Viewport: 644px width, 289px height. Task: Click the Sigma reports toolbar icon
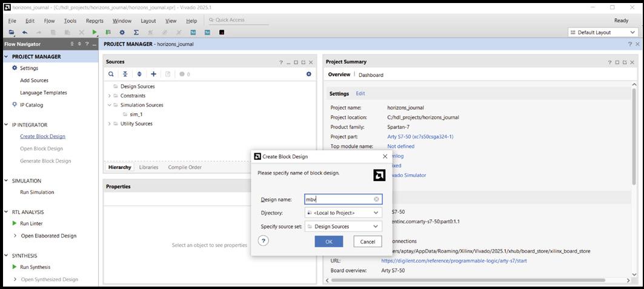136,33
